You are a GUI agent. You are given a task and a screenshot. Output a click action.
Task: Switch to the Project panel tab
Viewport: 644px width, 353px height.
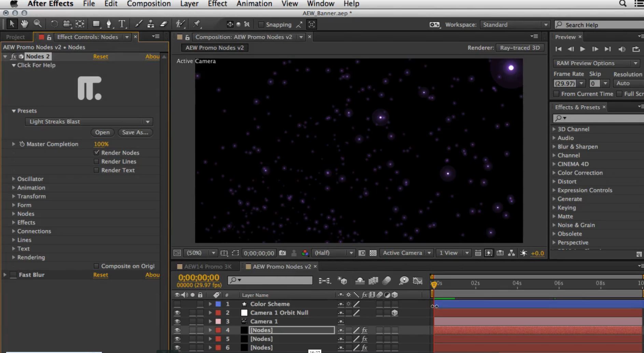pyautogui.click(x=15, y=37)
